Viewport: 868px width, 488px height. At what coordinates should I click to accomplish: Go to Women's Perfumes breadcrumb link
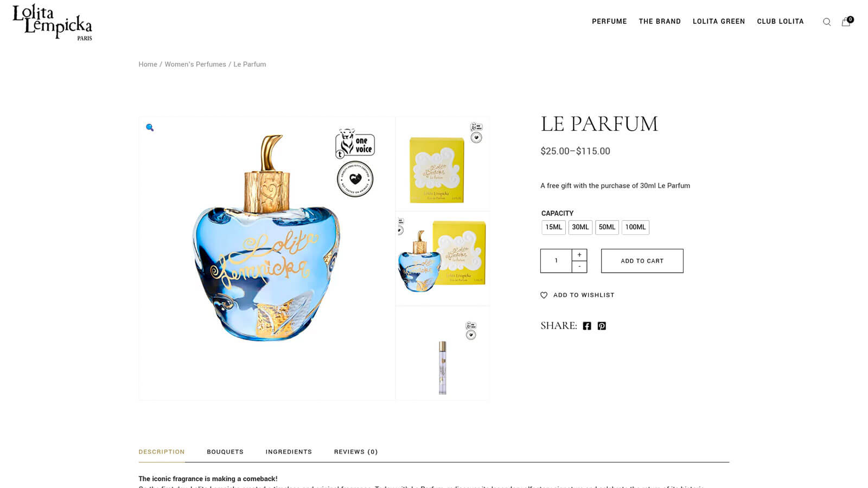point(195,64)
